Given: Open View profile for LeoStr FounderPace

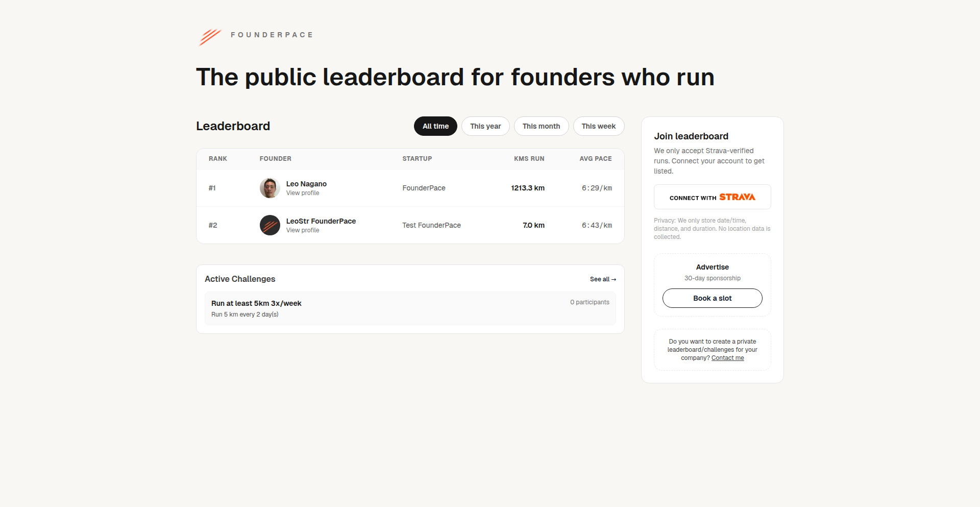Looking at the screenshot, I should click(x=303, y=230).
